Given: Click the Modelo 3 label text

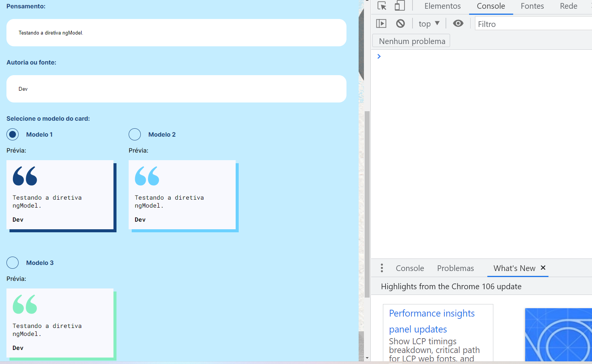Looking at the screenshot, I should (40, 263).
